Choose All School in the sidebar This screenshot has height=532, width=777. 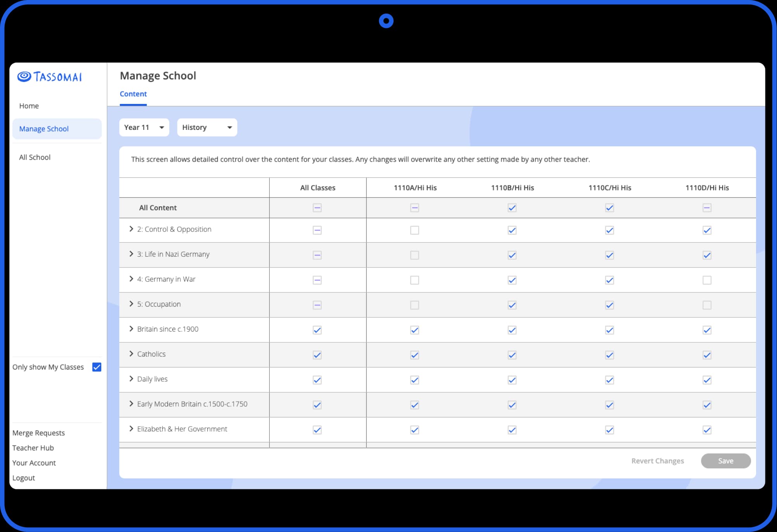35,157
